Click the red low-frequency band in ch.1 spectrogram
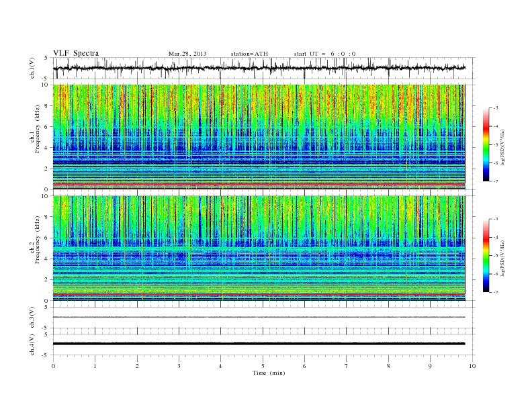 pyautogui.click(x=259, y=184)
